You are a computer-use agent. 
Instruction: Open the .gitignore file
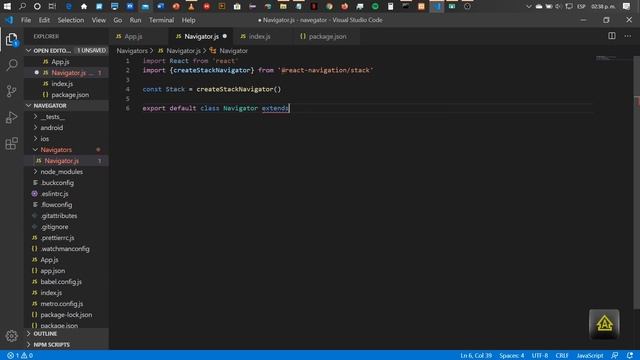pyautogui.click(x=66, y=227)
